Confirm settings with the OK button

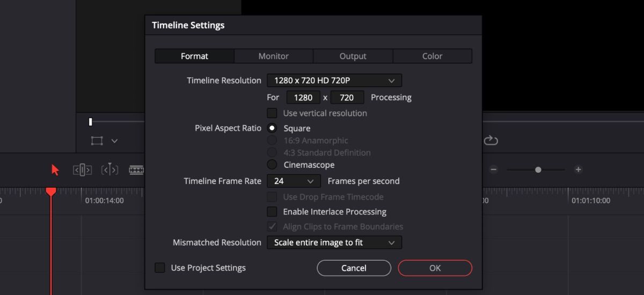[x=435, y=268]
